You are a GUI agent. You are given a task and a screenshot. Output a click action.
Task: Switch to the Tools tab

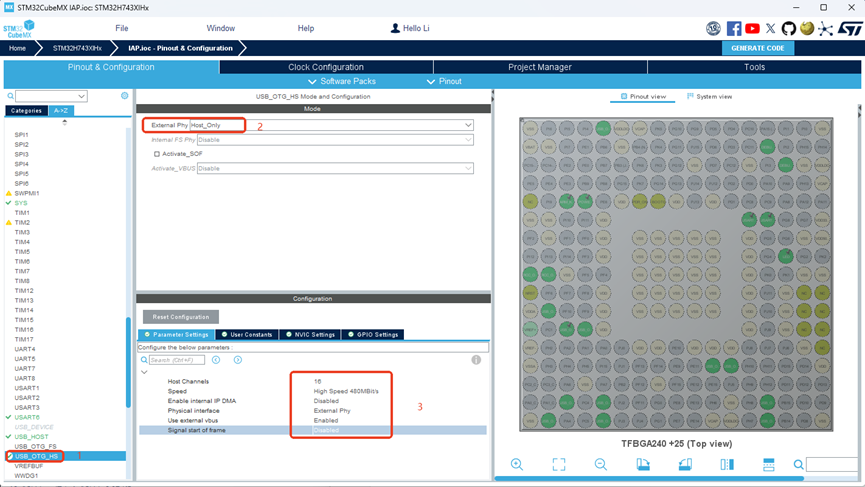tap(754, 67)
